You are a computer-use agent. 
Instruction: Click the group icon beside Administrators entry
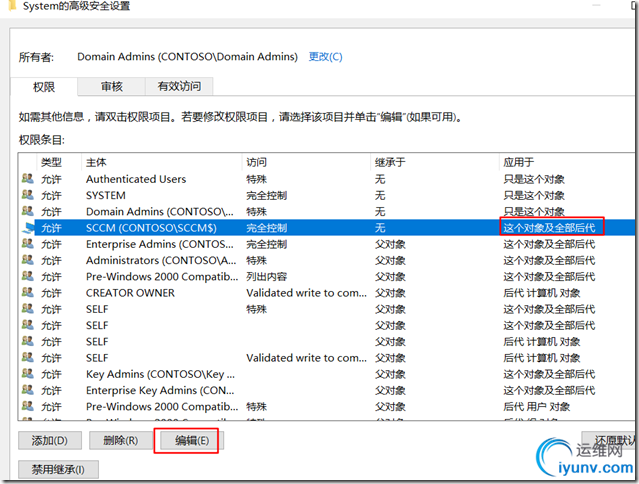(28, 260)
